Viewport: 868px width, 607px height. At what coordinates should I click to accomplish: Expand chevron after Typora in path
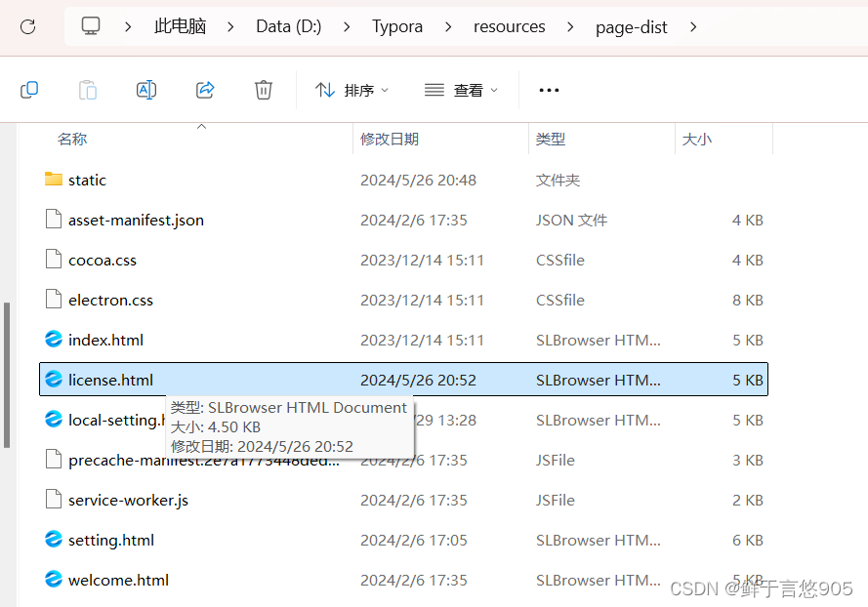point(448,26)
